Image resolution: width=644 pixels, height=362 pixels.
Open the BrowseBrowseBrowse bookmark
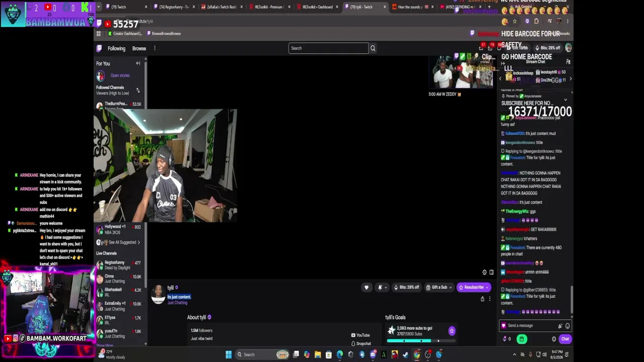point(164,34)
